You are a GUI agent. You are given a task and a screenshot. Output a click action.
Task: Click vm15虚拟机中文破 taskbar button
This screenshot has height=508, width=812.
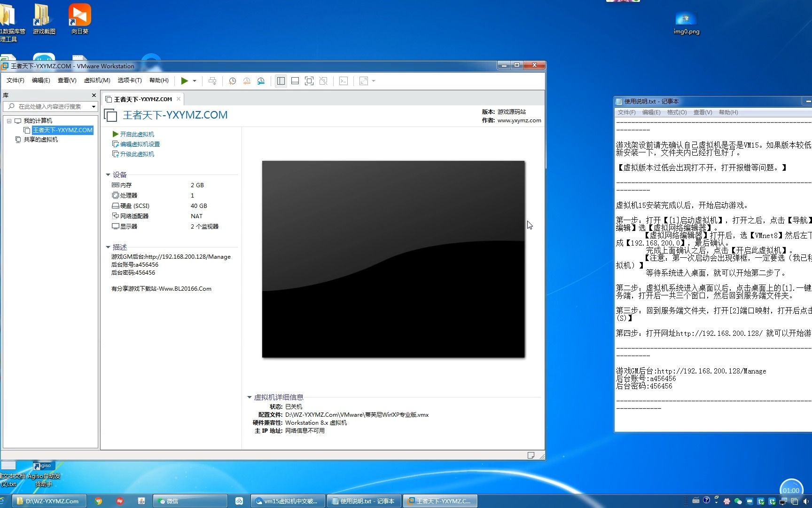click(x=288, y=501)
